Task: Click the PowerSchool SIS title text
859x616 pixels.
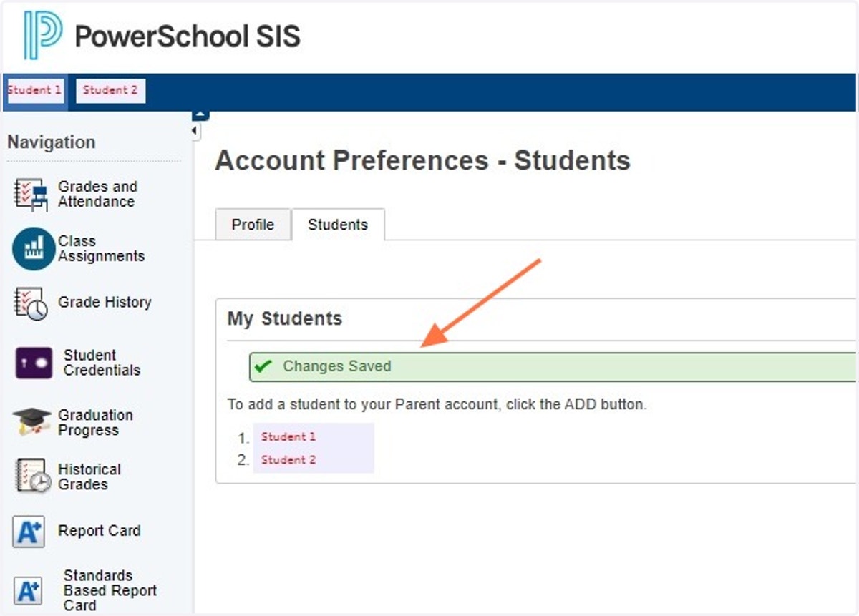Action: [x=188, y=36]
